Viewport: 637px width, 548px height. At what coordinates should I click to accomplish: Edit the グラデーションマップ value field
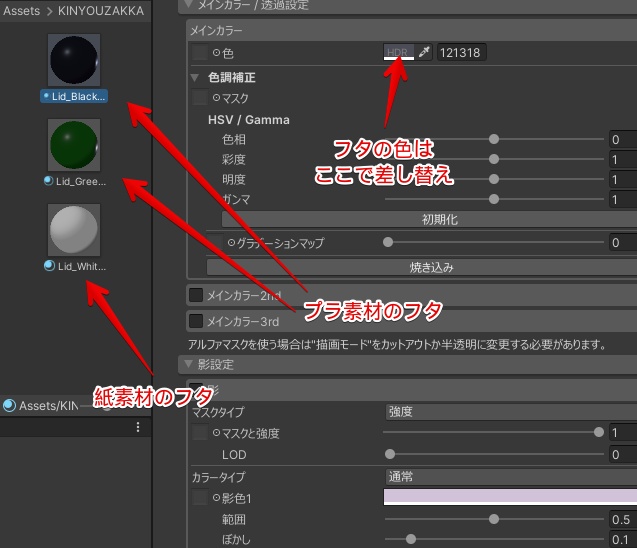[x=623, y=243]
